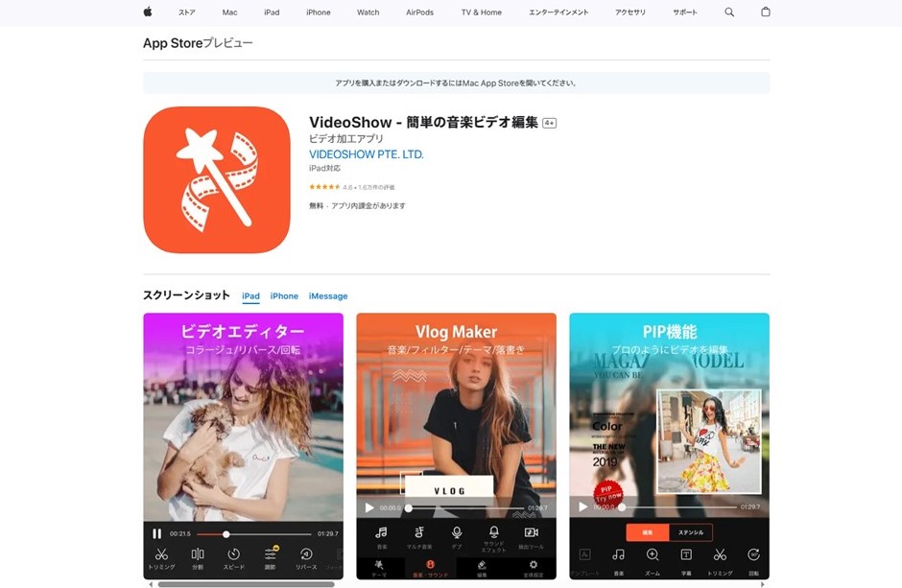Select the iPad screenshots tab

pos(250,296)
